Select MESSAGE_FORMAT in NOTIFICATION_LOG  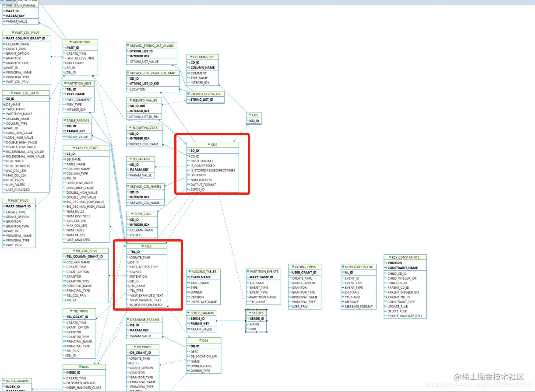[x=359, y=307]
